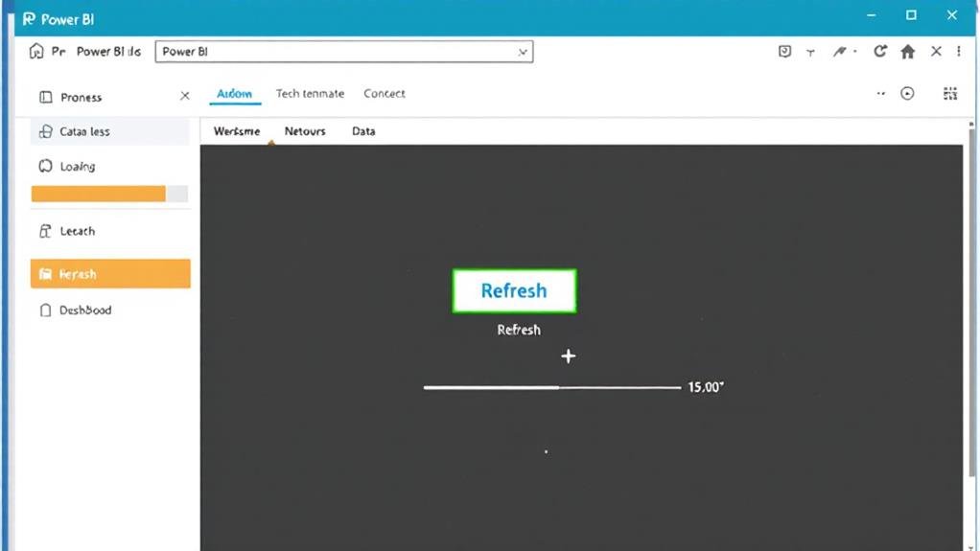Image resolution: width=980 pixels, height=551 pixels.
Task: Click the smiley feedback icon in toolbar
Action: (784, 51)
